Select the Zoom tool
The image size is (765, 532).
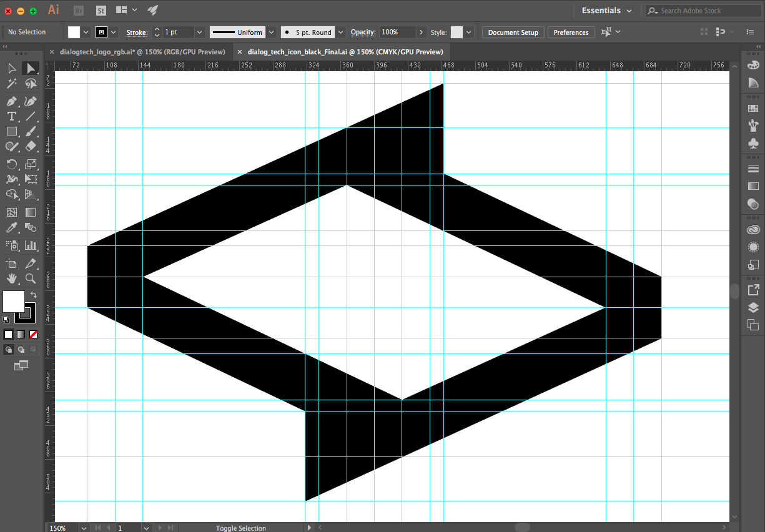click(30, 278)
